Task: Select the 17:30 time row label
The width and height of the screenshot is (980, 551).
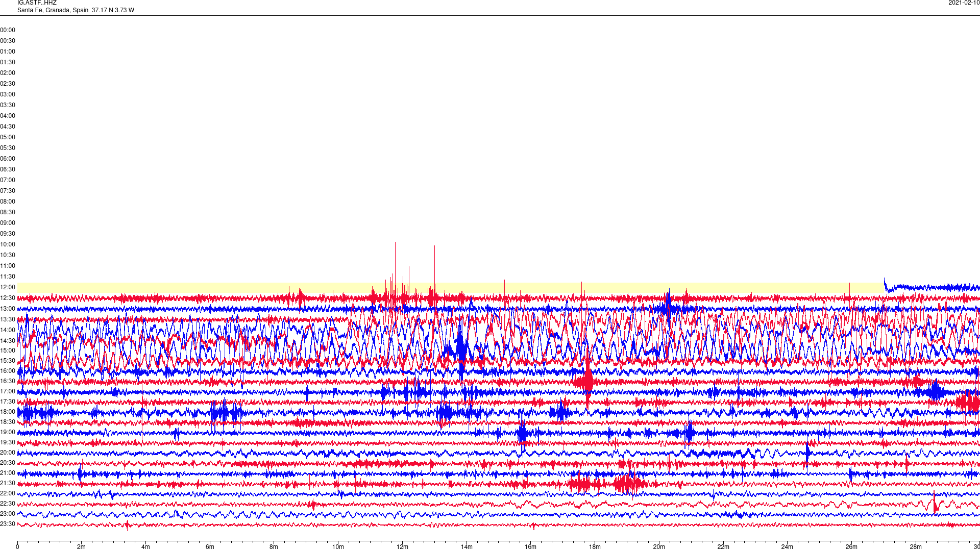Action: pos(8,402)
